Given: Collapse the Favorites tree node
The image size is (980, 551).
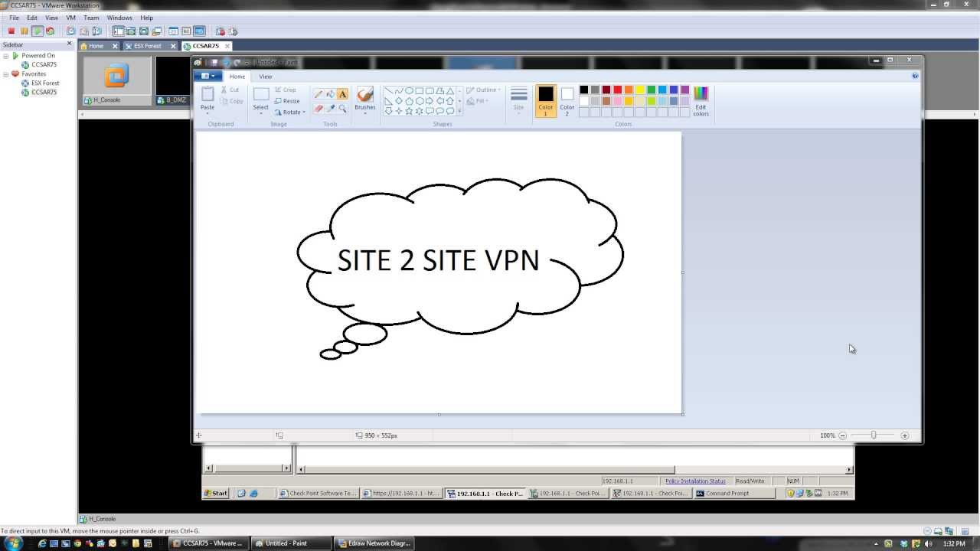Looking at the screenshot, I should coord(6,74).
